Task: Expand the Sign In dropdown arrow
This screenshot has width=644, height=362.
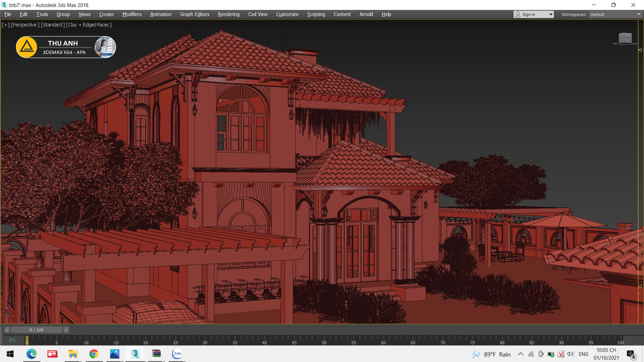Action: point(551,14)
